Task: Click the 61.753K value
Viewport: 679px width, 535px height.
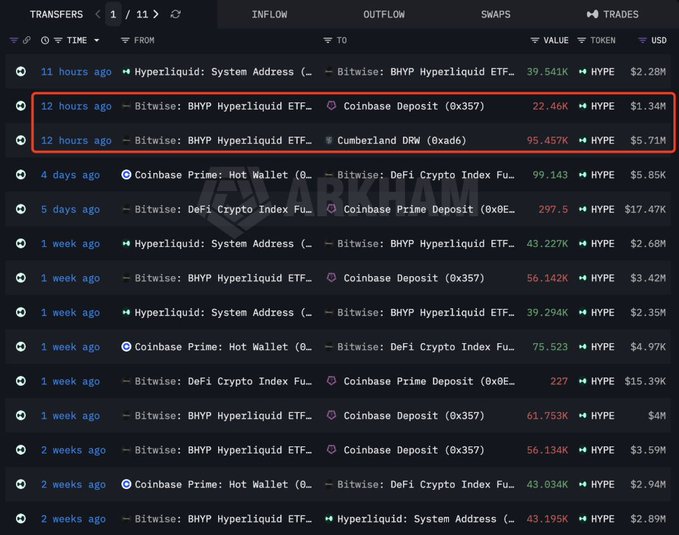Action: [547, 416]
